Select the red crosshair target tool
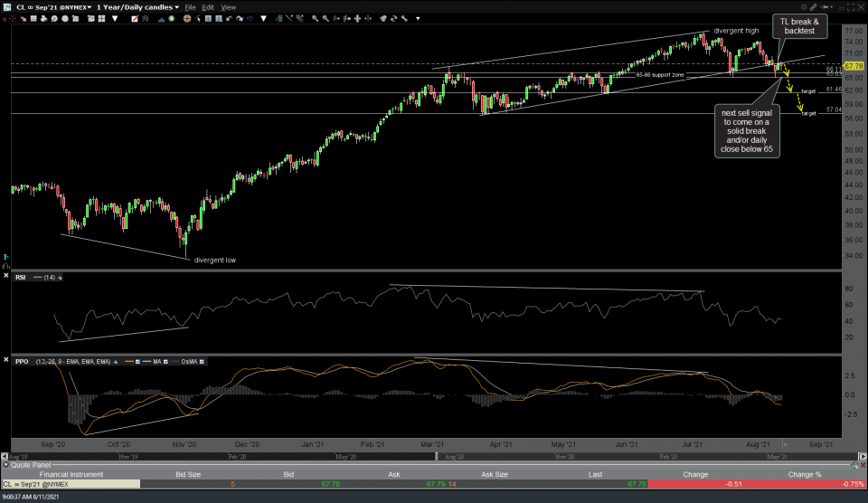The width and height of the screenshot is (868, 503). 12,19
